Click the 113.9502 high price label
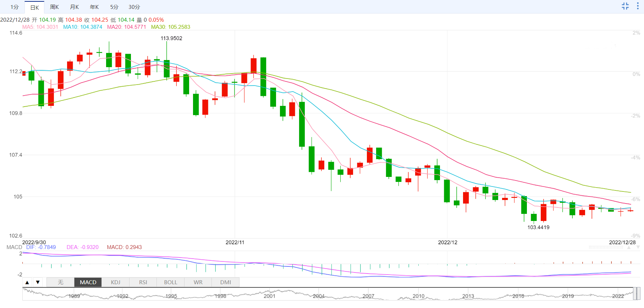 171,38
